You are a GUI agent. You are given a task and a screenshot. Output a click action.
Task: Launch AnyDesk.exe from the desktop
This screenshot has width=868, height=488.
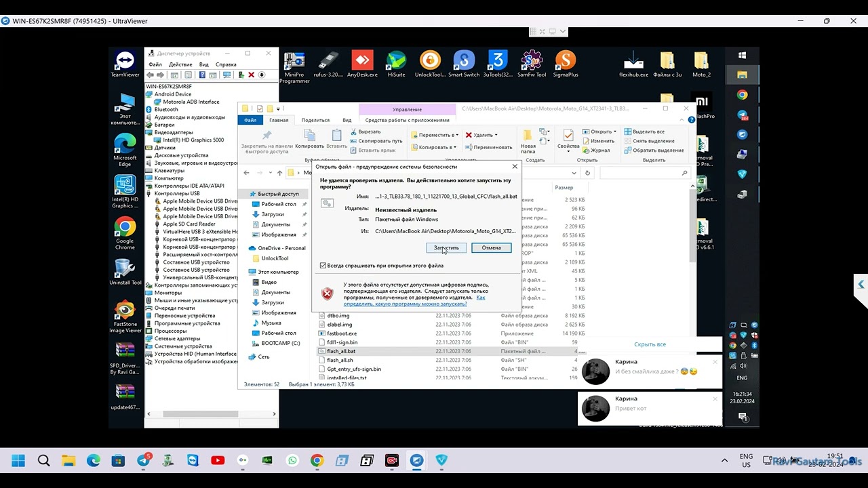pos(362,64)
